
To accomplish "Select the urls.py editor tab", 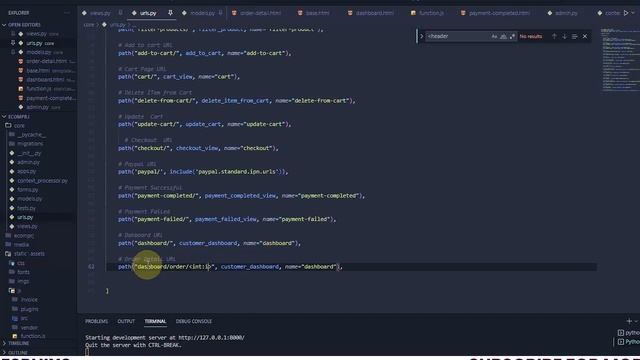I will 148,13.
